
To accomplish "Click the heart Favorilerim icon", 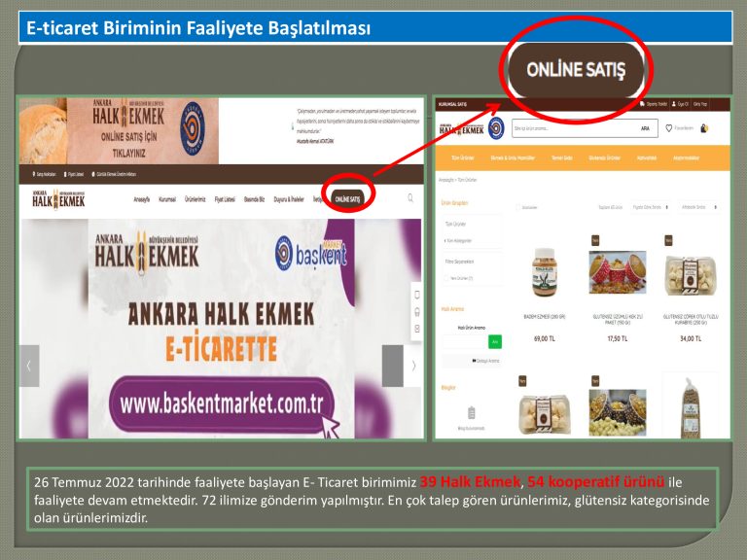I will pos(669,128).
